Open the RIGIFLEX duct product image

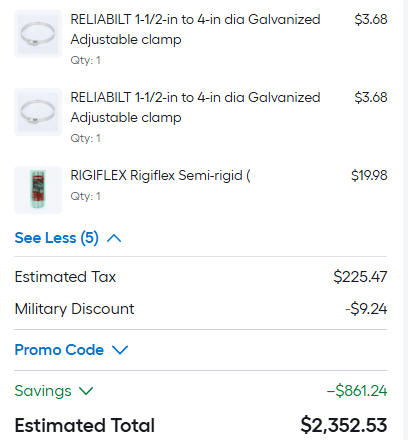pyautogui.click(x=38, y=190)
